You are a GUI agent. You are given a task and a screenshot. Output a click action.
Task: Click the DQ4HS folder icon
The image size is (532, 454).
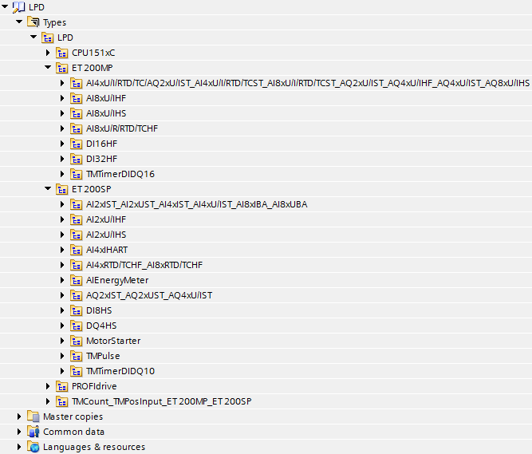(x=76, y=326)
